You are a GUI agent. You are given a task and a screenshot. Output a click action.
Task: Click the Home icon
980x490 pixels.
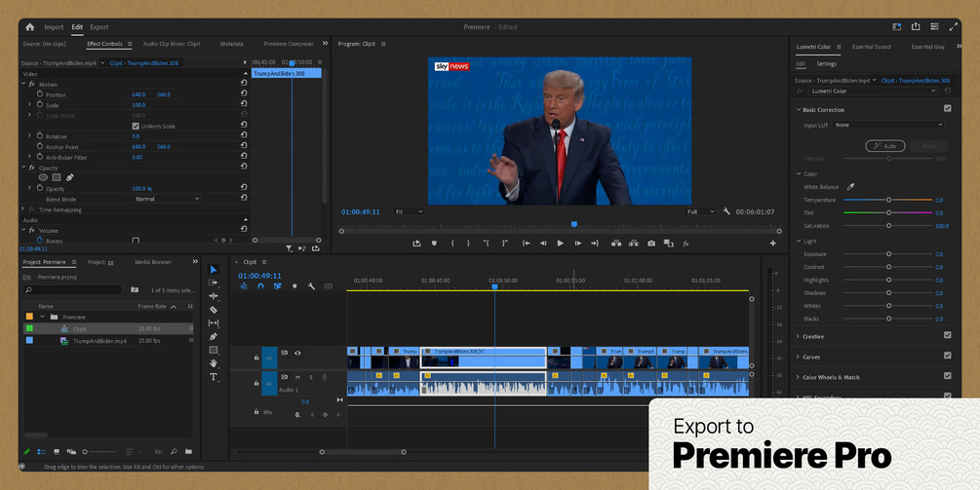tap(29, 27)
